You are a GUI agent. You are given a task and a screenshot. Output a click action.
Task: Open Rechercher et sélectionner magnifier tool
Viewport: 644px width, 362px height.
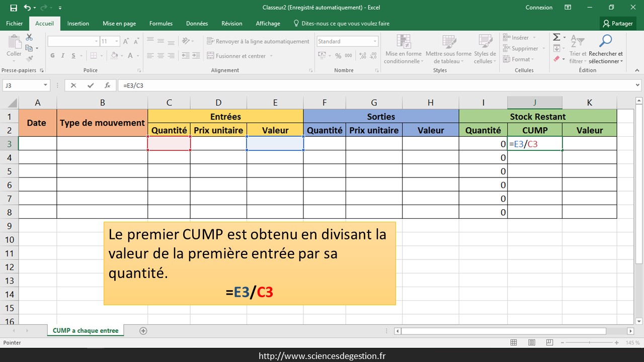[x=606, y=41]
